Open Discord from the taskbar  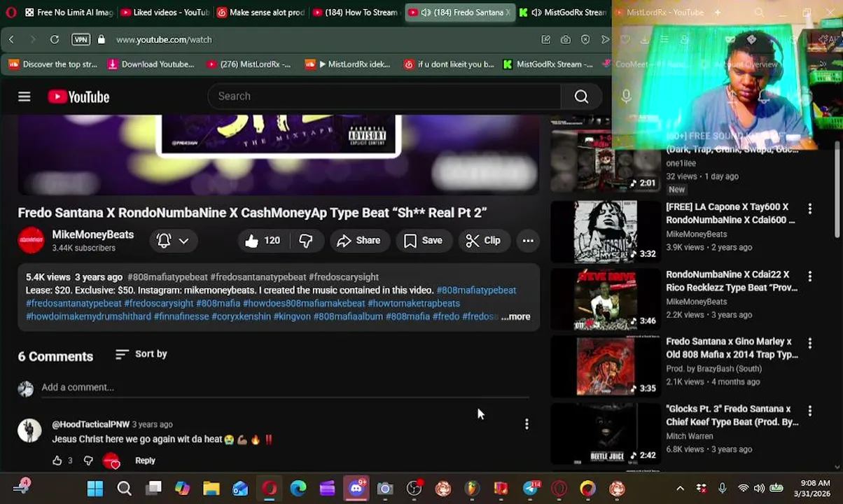click(x=356, y=489)
